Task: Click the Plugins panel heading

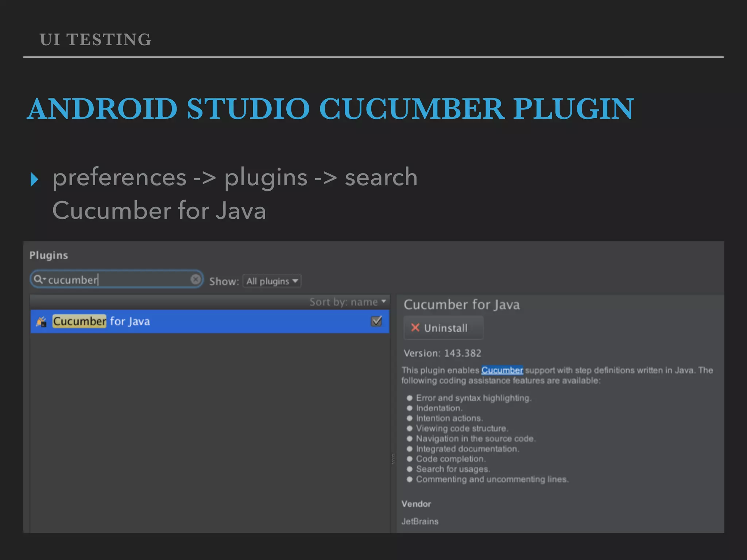Action: point(49,255)
